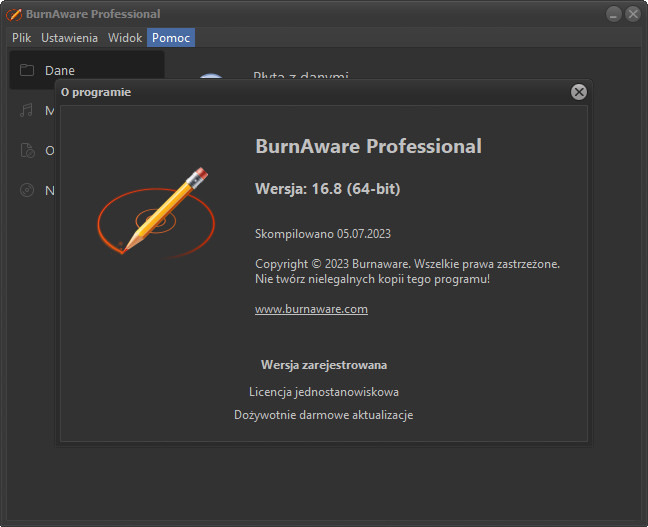Click the 'Skompilowano 05.07.2023' text
Screen dimensions: 648x527
[323, 234]
